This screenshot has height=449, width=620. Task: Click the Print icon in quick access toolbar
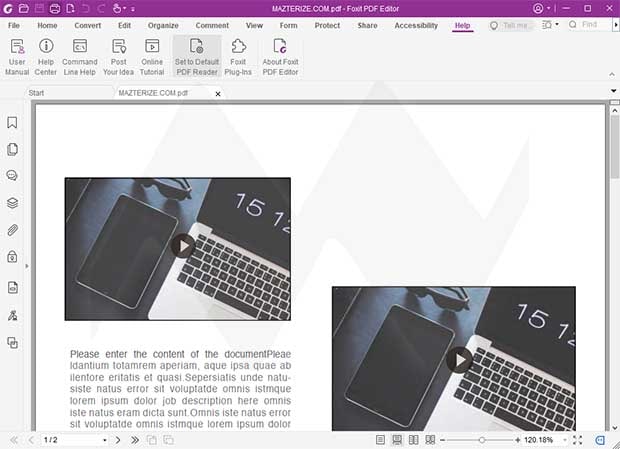pyautogui.click(x=55, y=8)
